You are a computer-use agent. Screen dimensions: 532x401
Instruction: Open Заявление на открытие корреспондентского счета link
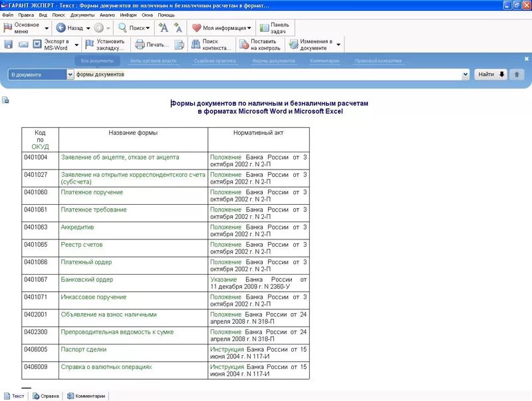click(x=133, y=178)
